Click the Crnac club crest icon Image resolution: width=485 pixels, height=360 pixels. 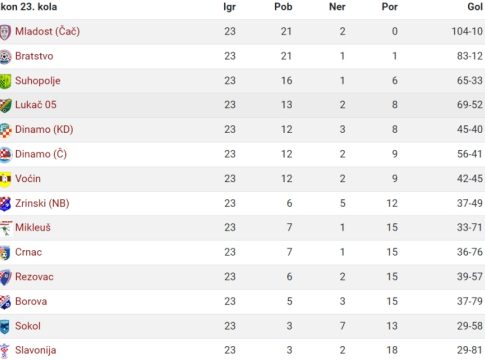(x=5, y=253)
